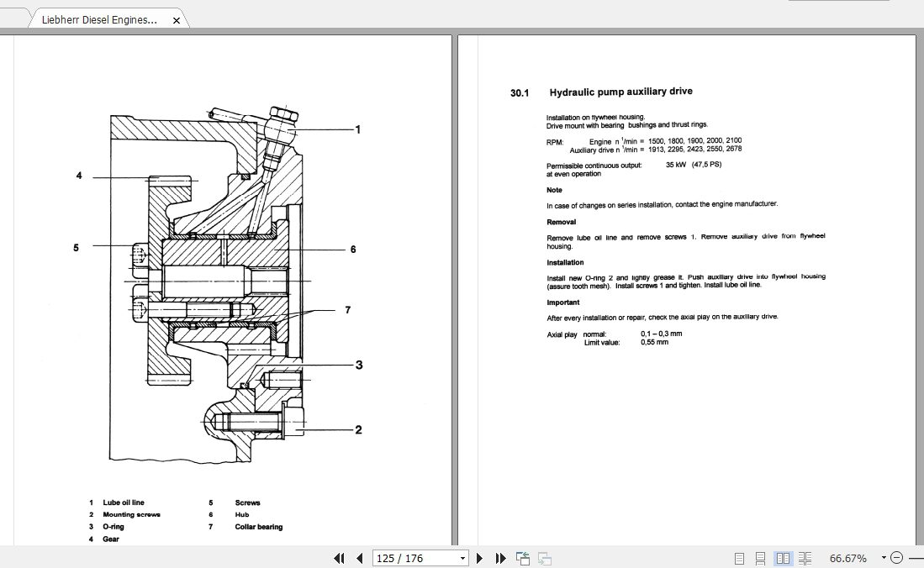The width and height of the screenshot is (924, 568).
Task: Enable continuous scrolling page view
Action: [x=760, y=557]
